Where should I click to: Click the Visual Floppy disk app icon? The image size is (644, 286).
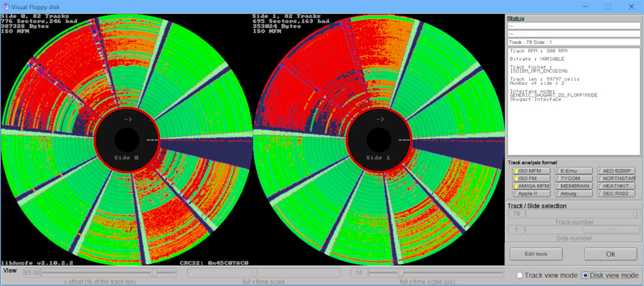click(x=6, y=7)
